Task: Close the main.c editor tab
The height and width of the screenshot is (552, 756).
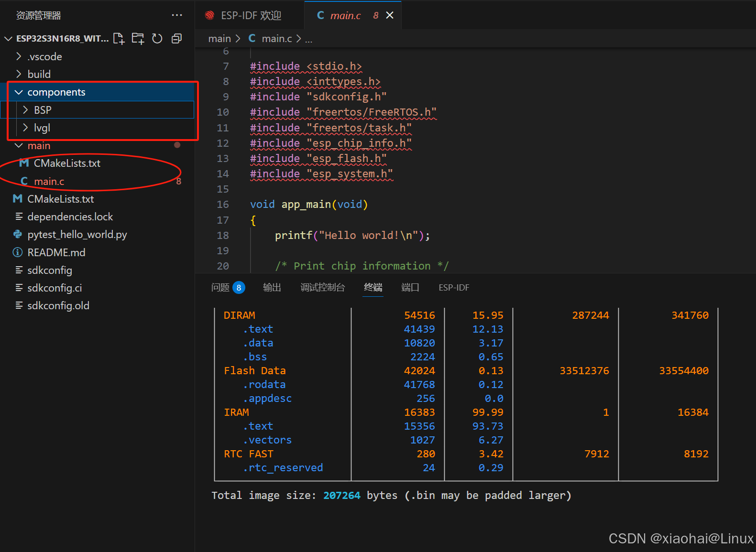Action: 390,15
